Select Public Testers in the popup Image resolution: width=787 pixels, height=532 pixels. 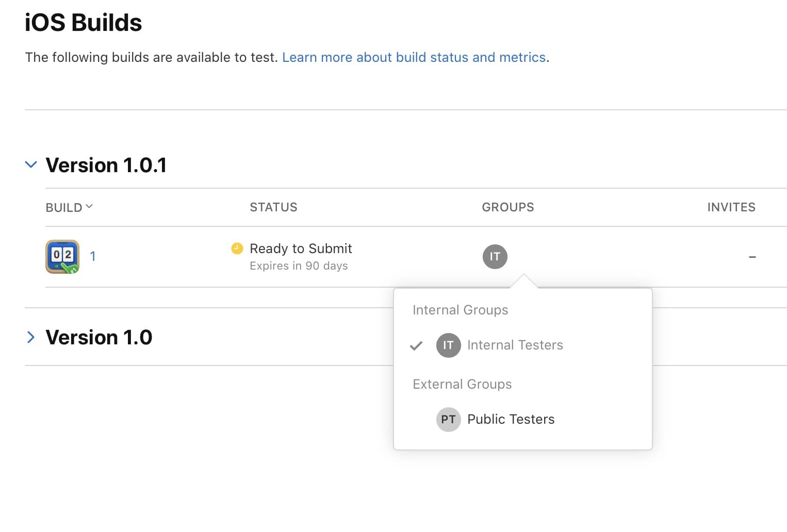coord(511,419)
